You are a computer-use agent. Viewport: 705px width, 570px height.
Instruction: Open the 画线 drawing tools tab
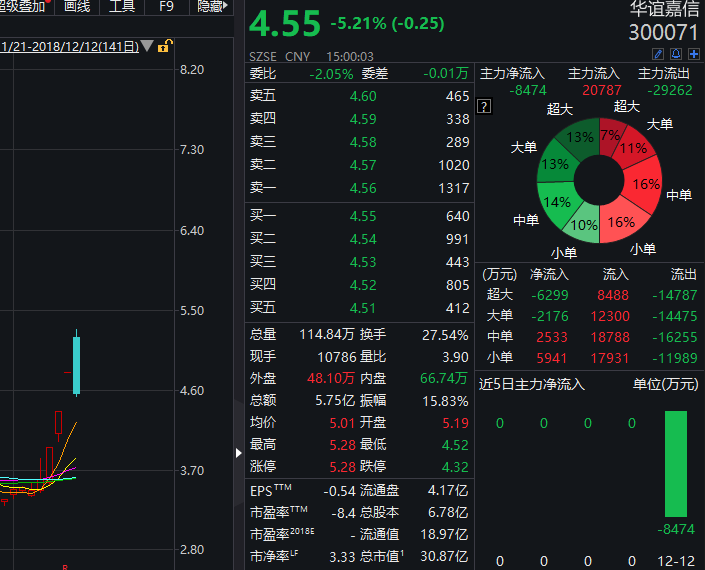tap(77, 7)
